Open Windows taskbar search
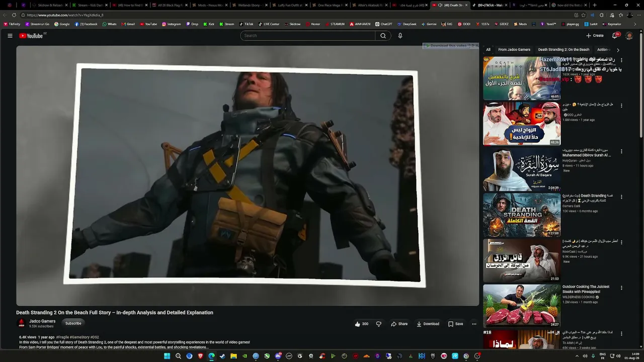This screenshot has width=644, height=362. [178, 356]
